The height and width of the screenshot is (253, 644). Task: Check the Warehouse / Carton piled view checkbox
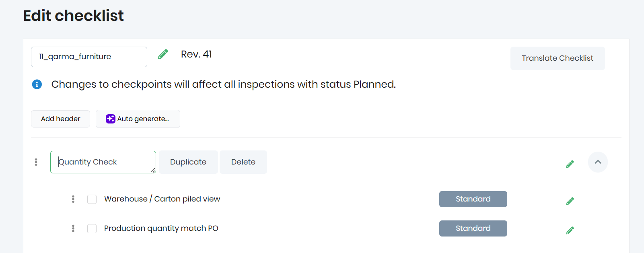point(92,199)
